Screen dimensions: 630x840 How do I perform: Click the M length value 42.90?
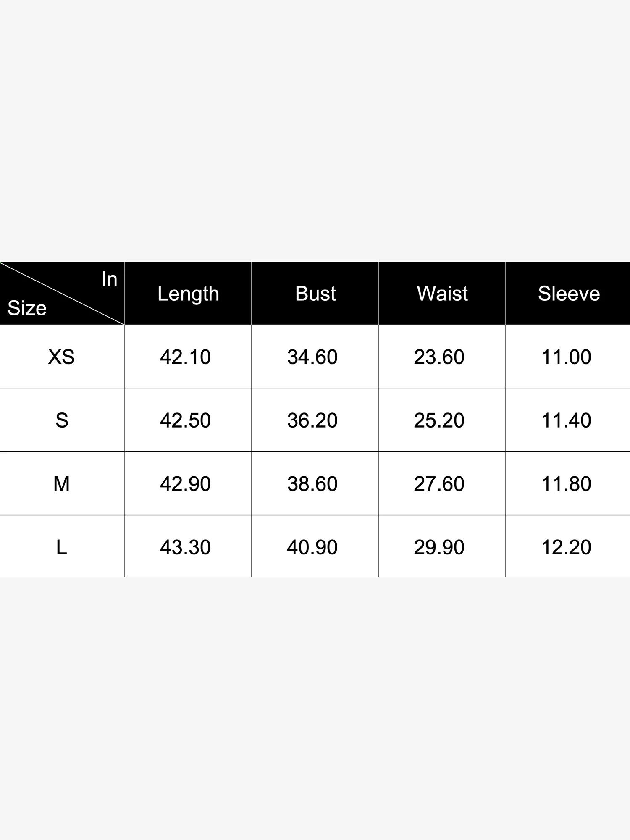pos(185,484)
